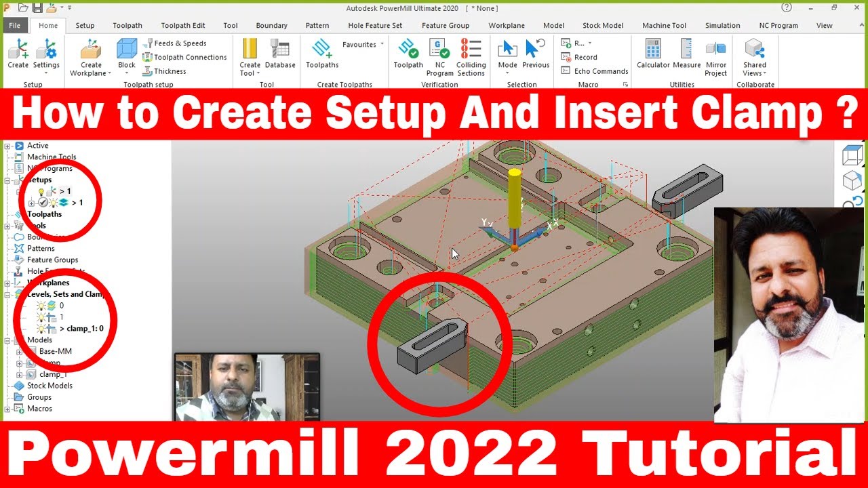
Task: Run NC Program verification
Action: click(x=440, y=58)
